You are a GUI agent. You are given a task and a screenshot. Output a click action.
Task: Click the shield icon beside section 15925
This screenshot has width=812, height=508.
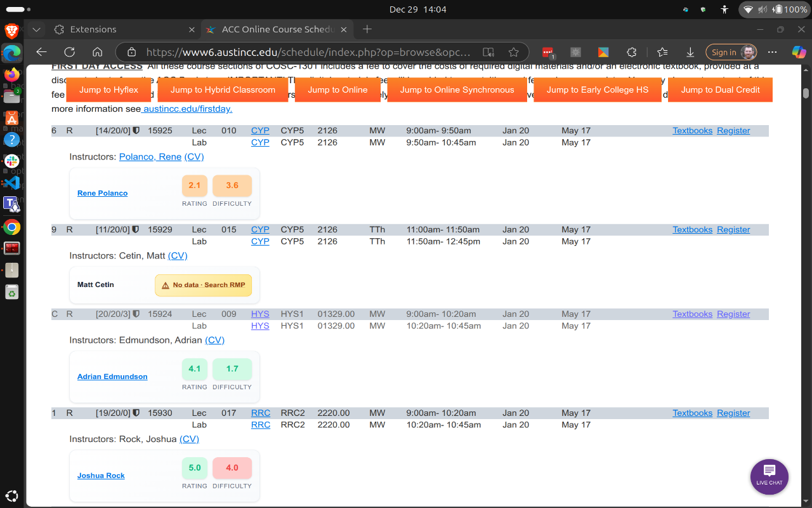[136, 131]
